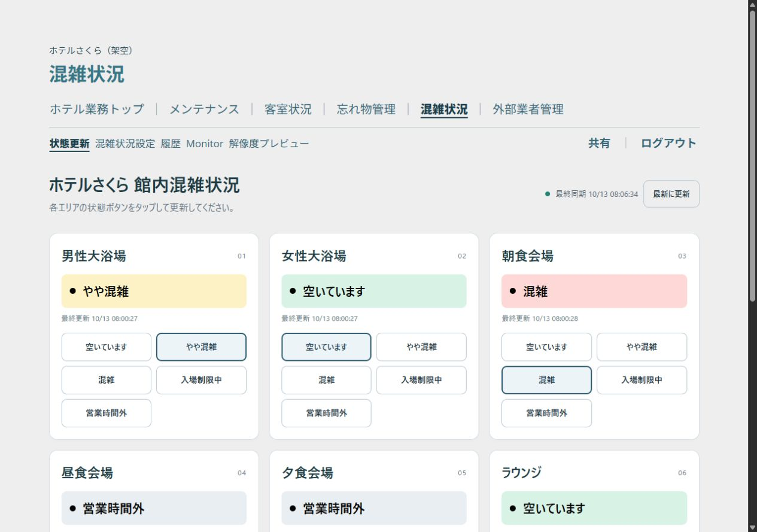Set 朝食会場 to 営業時間外

click(x=546, y=413)
